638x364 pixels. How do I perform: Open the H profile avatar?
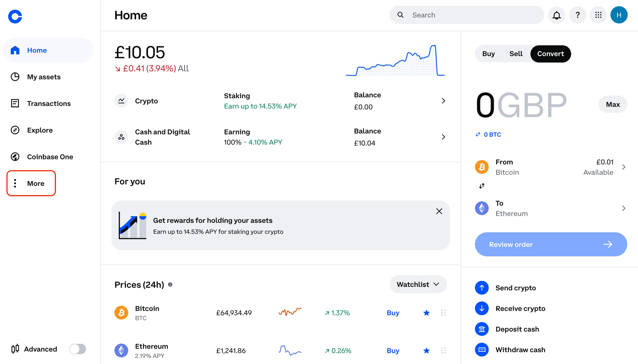point(619,15)
